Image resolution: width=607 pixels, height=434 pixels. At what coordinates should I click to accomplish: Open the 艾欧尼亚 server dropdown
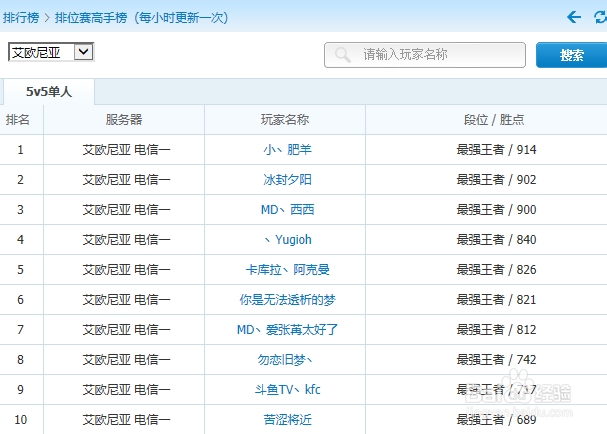point(50,52)
